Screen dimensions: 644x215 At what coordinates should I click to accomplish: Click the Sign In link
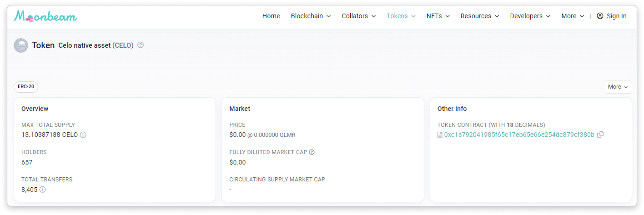click(616, 16)
